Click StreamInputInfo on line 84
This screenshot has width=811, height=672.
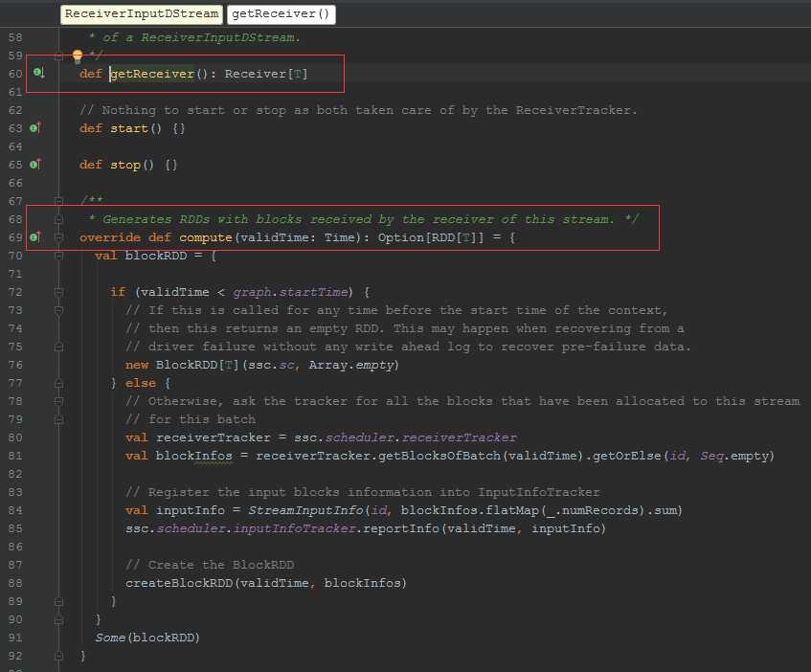click(x=305, y=511)
